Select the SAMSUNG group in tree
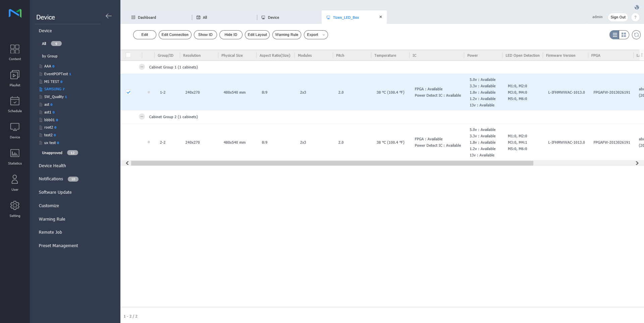The height and width of the screenshot is (323, 644). (53, 89)
